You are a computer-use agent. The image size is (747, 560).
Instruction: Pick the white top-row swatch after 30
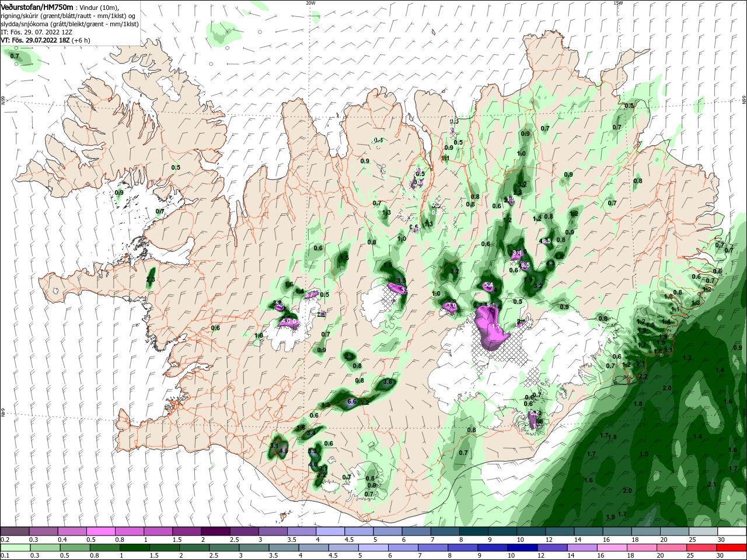731,531
